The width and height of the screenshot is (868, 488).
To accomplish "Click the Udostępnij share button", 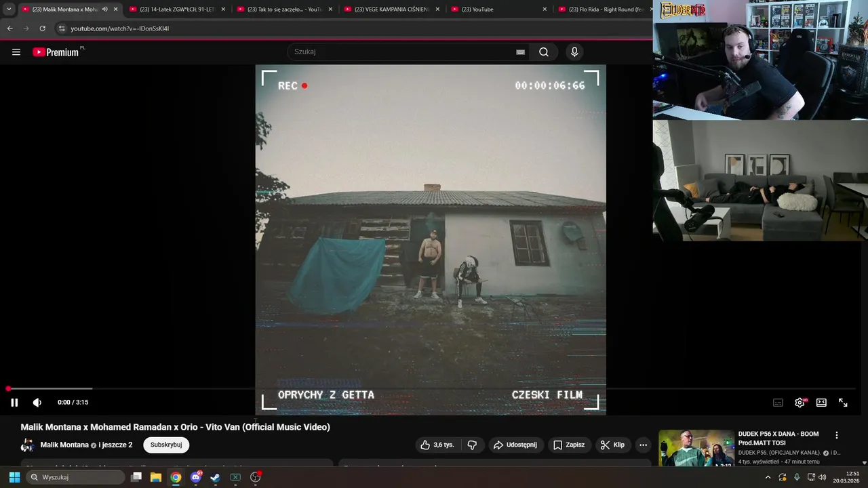I will pyautogui.click(x=515, y=445).
